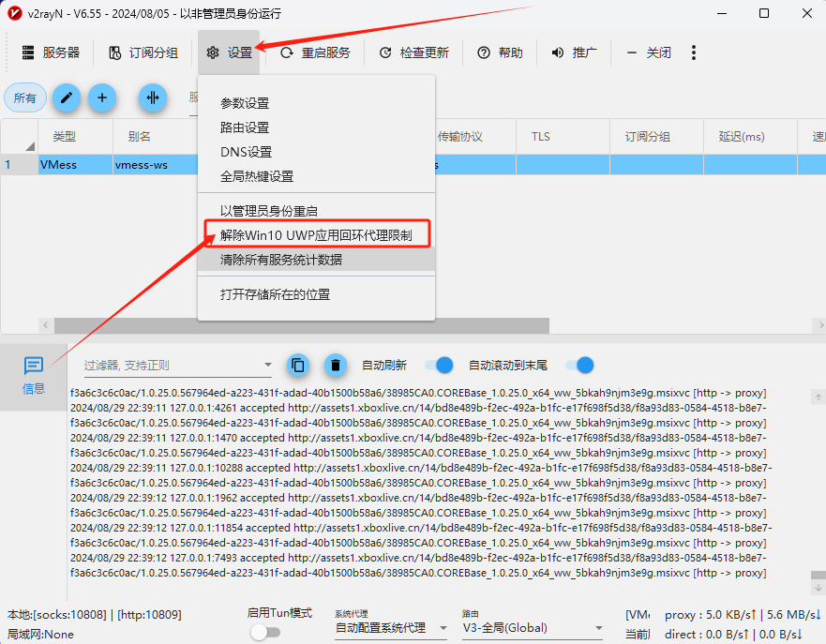Image resolution: width=826 pixels, height=644 pixels.
Task: Sort by the 别名 column header
Action: pos(156,137)
